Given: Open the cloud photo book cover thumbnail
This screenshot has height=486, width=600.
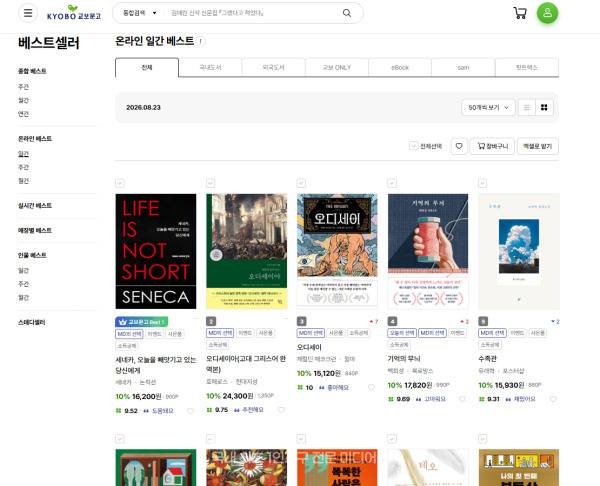Looking at the screenshot, I should click(519, 251).
